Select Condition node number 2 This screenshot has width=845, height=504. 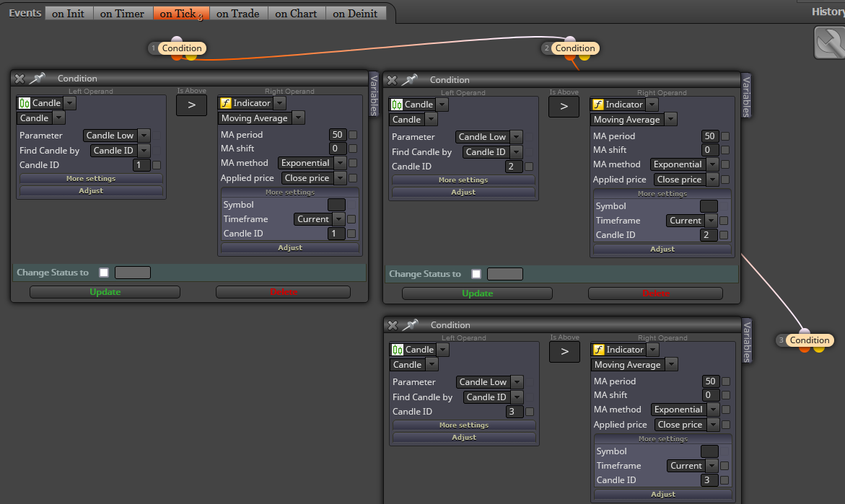click(x=575, y=48)
